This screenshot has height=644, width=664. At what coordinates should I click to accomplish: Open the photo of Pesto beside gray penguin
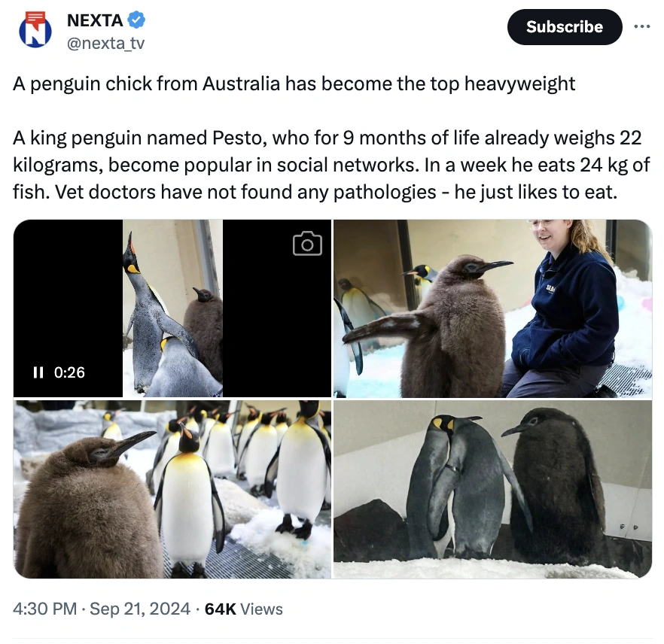[x=492, y=490]
